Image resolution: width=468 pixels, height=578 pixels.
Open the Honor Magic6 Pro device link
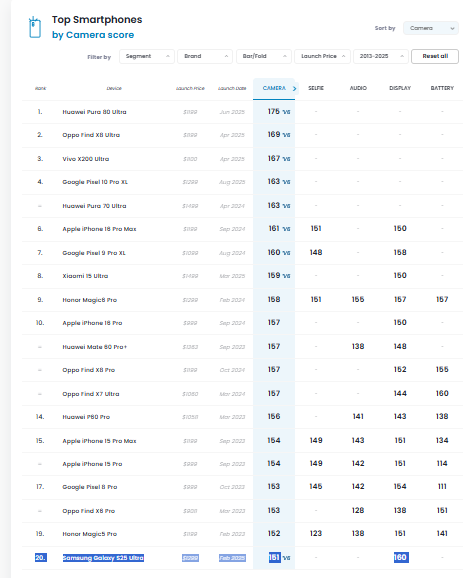point(90,300)
